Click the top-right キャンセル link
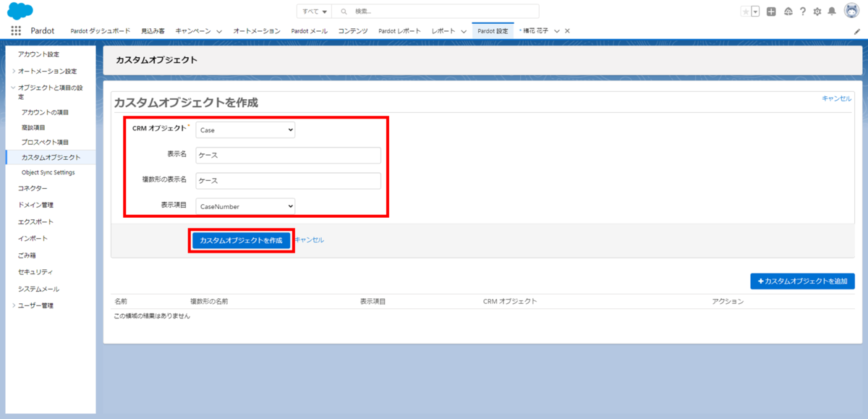The width and height of the screenshot is (868, 419). [836, 98]
